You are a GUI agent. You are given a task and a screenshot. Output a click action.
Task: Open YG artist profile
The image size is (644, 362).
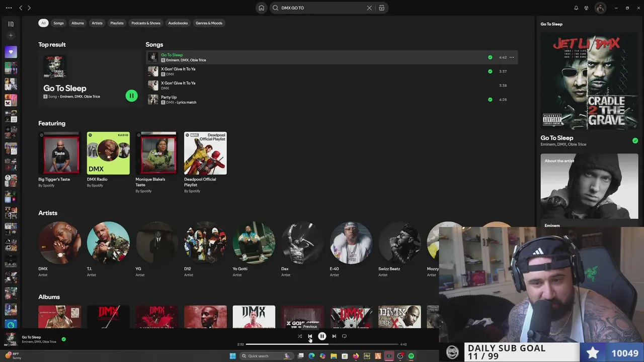[156, 243]
